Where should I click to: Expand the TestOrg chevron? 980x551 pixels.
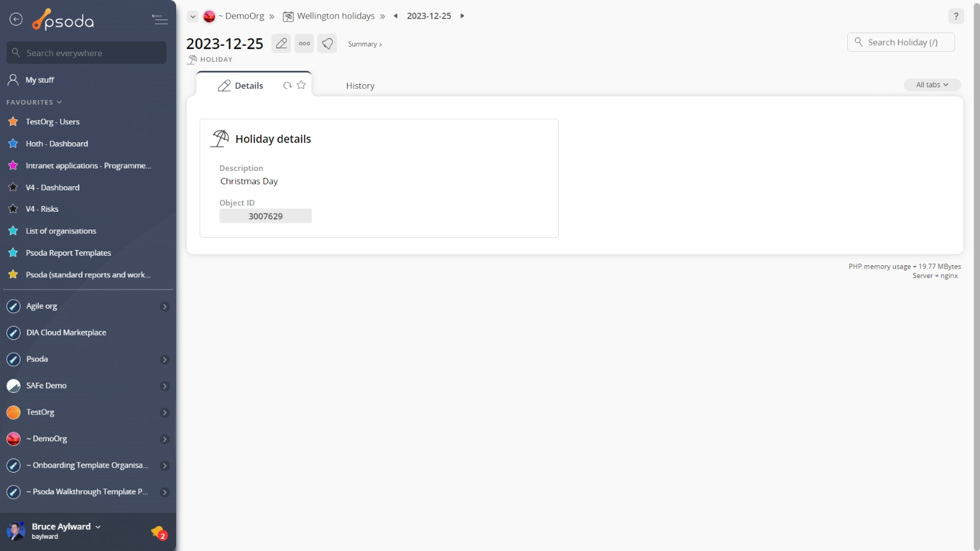165,413
